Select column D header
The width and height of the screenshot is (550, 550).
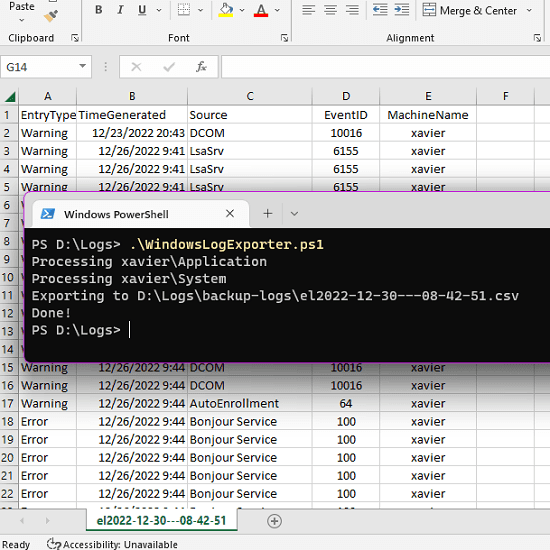(346, 96)
